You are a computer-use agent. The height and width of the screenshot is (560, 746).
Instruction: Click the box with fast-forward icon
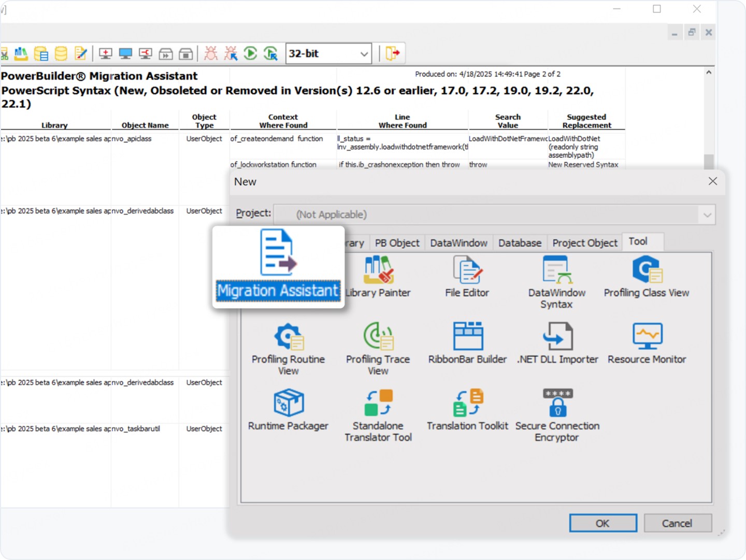tap(166, 53)
